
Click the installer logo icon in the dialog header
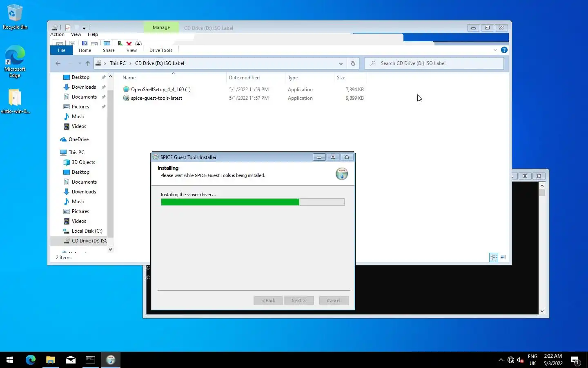pos(342,174)
